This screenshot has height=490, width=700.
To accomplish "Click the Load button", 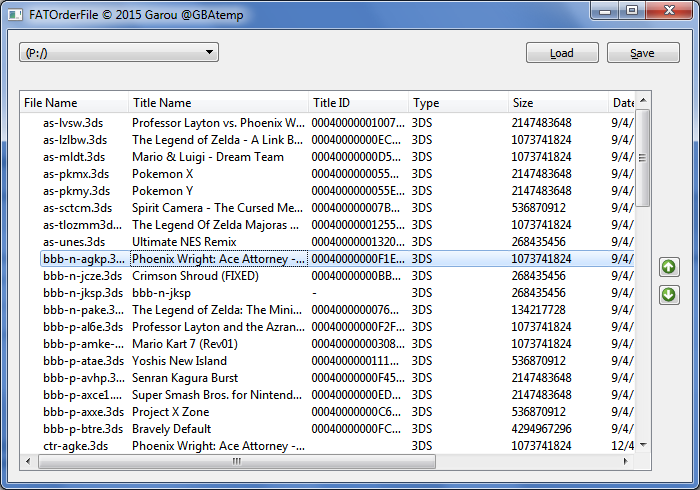I will (x=562, y=53).
